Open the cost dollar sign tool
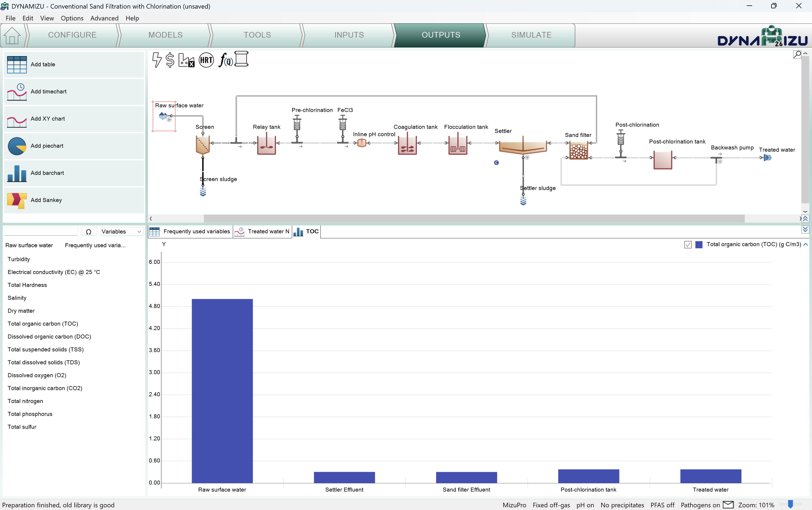Viewport: 812px width, 510px height. click(170, 60)
